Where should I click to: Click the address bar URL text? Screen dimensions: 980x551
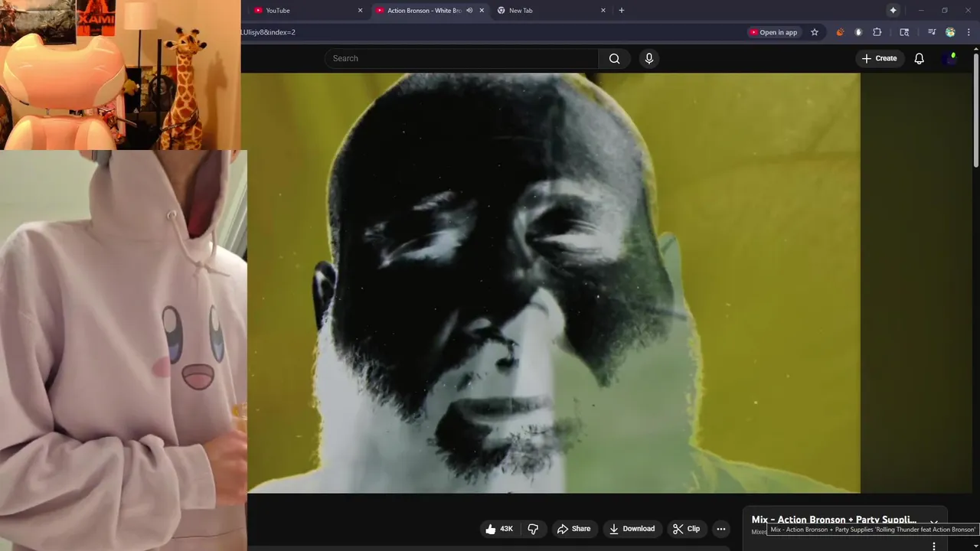(x=268, y=32)
